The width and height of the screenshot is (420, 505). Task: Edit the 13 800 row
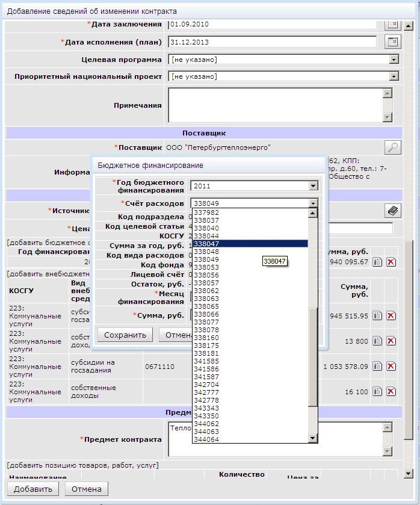click(377, 341)
